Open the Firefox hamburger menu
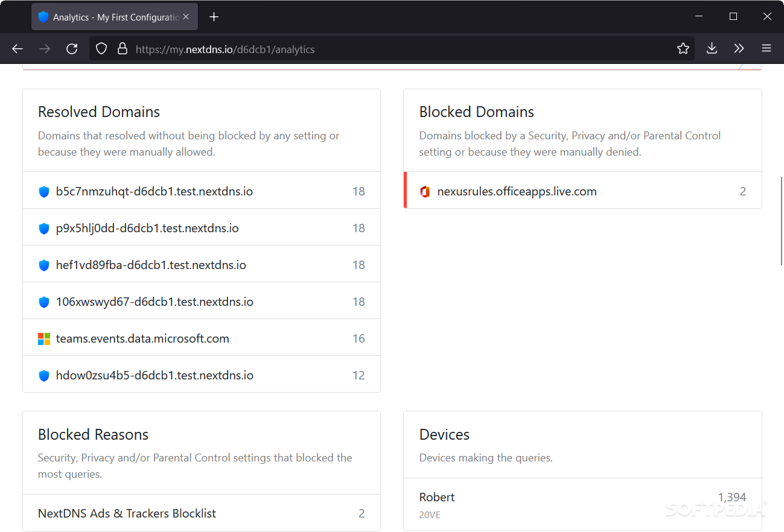 pos(766,49)
